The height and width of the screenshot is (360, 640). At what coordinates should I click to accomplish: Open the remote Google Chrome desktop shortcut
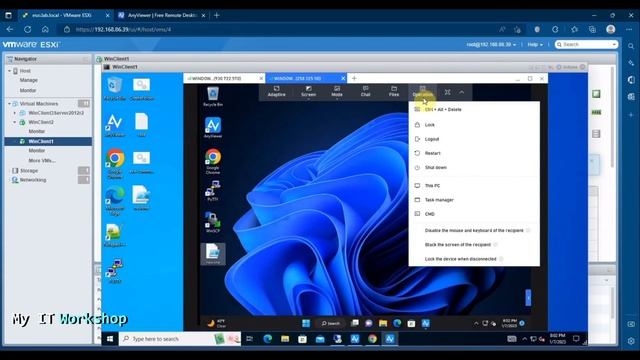coord(213,161)
